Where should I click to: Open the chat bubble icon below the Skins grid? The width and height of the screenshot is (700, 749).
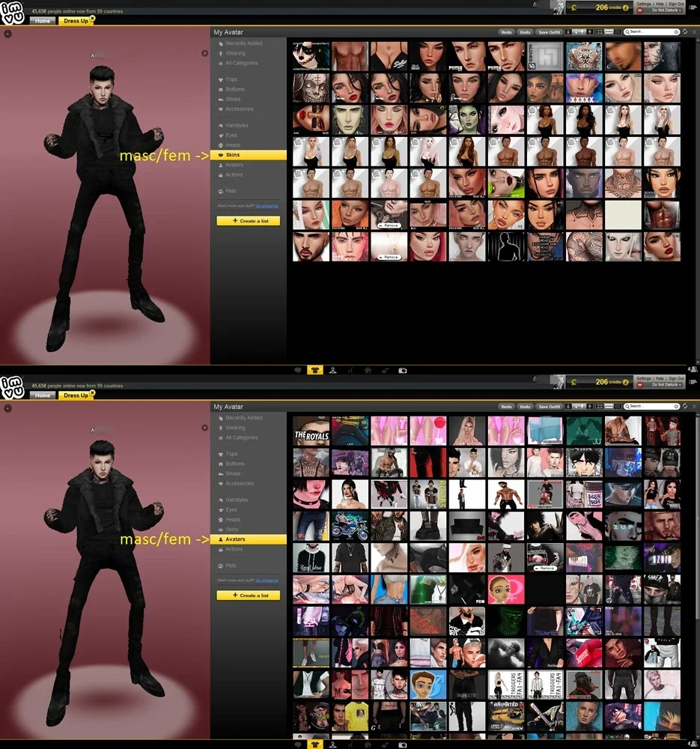(297, 370)
